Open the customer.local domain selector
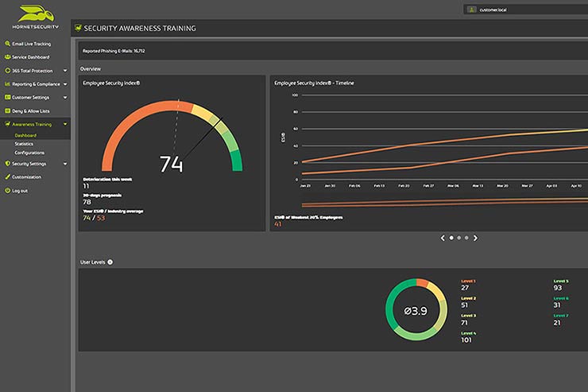 coord(524,10)
